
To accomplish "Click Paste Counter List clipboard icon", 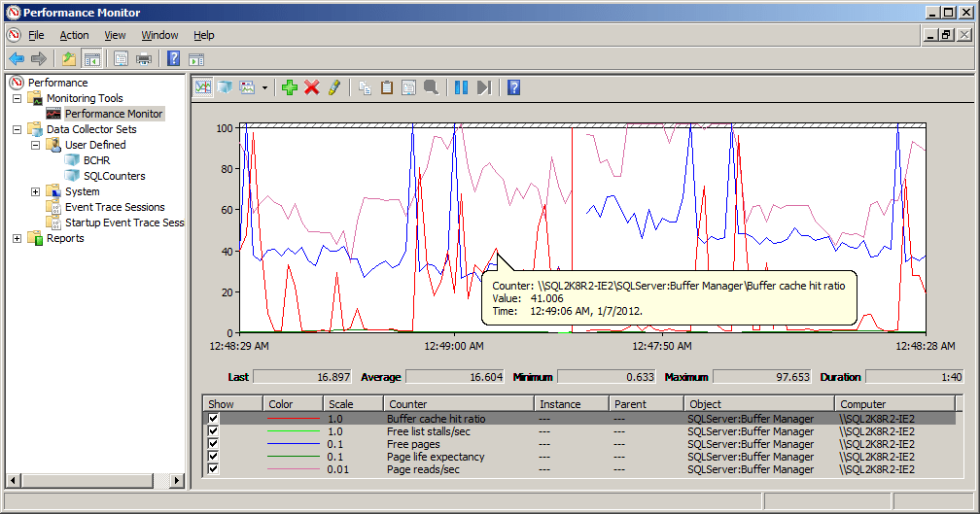I will point(387,87).
